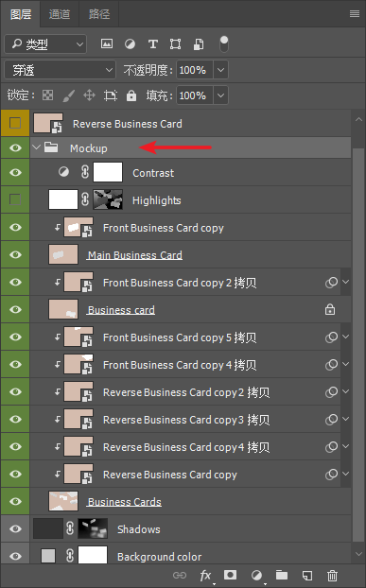Filter layers by pixel layer type

click(107, 43)
